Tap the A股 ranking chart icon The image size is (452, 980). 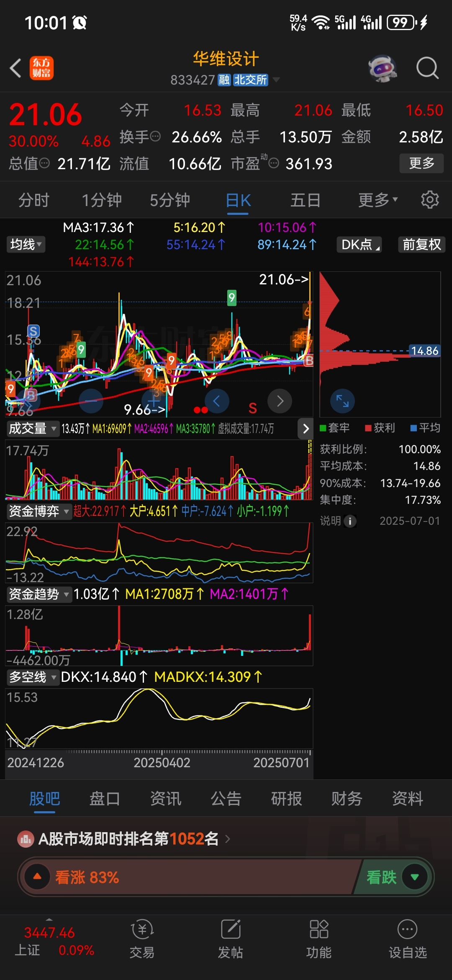pyautogui.click(x=26, y=839)
